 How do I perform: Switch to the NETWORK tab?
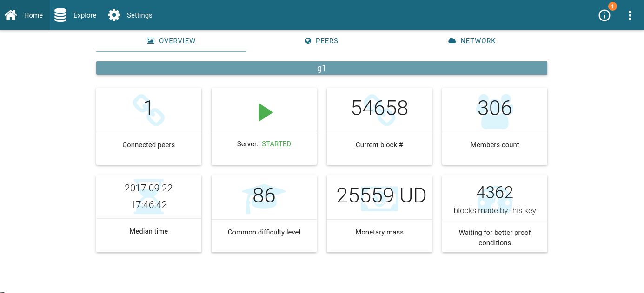[472, 41]
